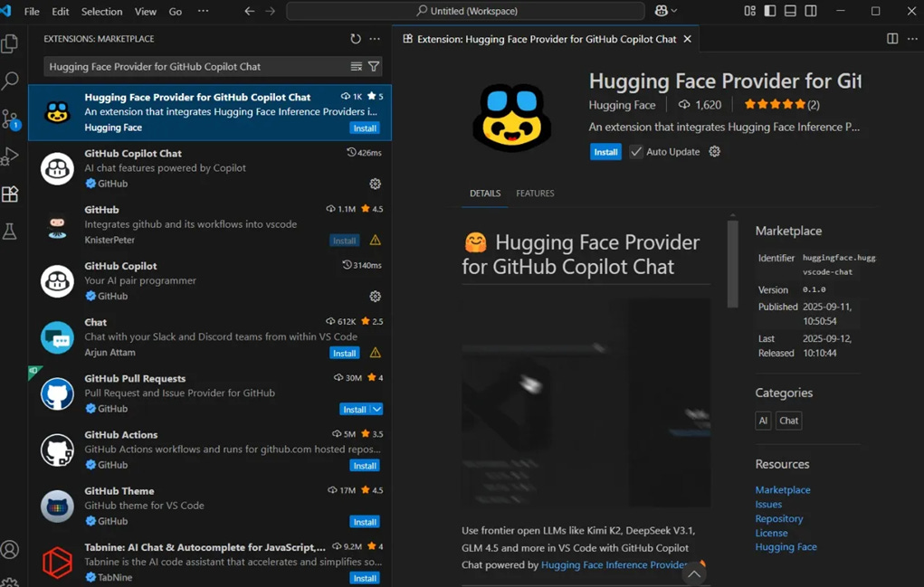924x587 pixels.
Task: Open Customize Layout button
Action: [x=749, y=11]
